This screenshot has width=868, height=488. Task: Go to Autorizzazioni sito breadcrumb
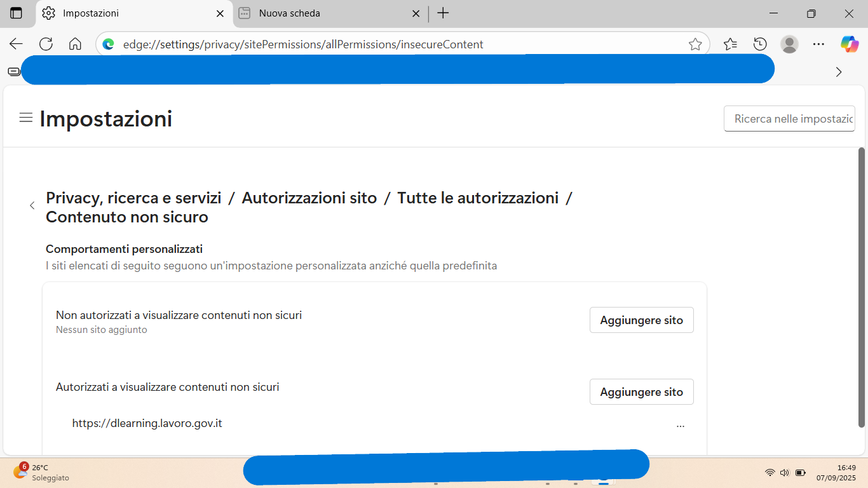coord(309,198)
